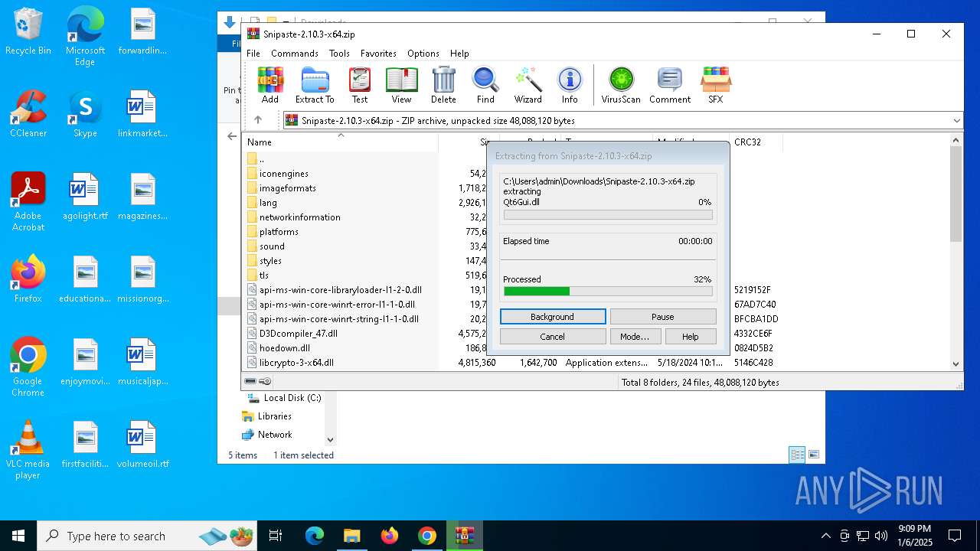Image resolution: width=980 pixels, height=551 pixels.
Task: Open the notification center icon
Action: [x=955, y=536]
